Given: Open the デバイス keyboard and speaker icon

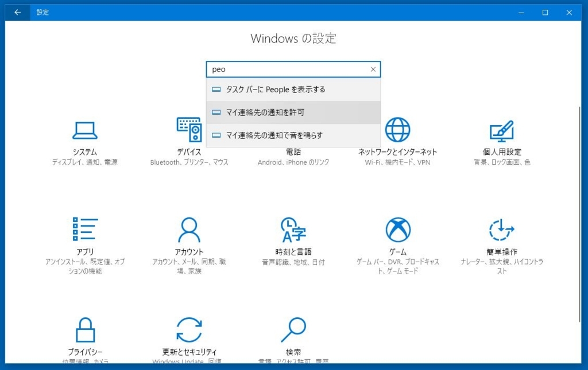Looking at the screenshot, I should pos(189,130).
